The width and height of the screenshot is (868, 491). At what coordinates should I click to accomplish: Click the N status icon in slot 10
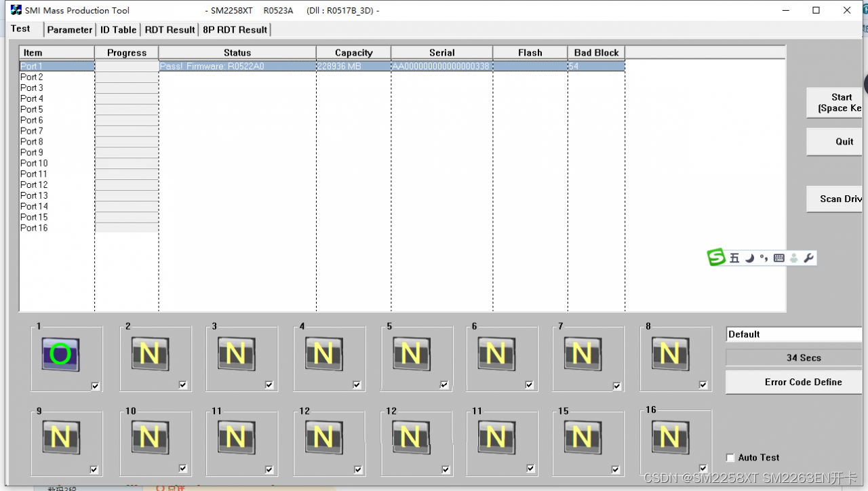[x=149, y=437]
